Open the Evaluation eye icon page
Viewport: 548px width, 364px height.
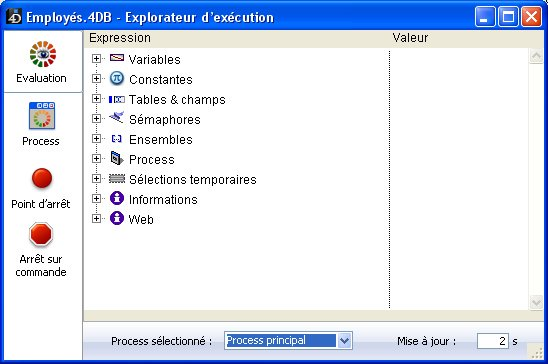coord(43,54)
